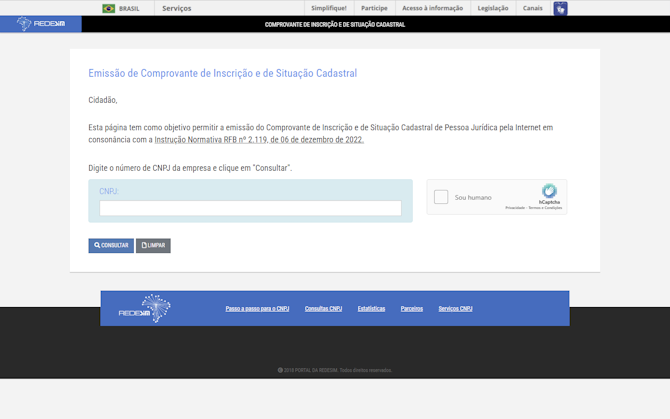
Task: Open the Legislação menu item
Action: (x=492, y=8)
